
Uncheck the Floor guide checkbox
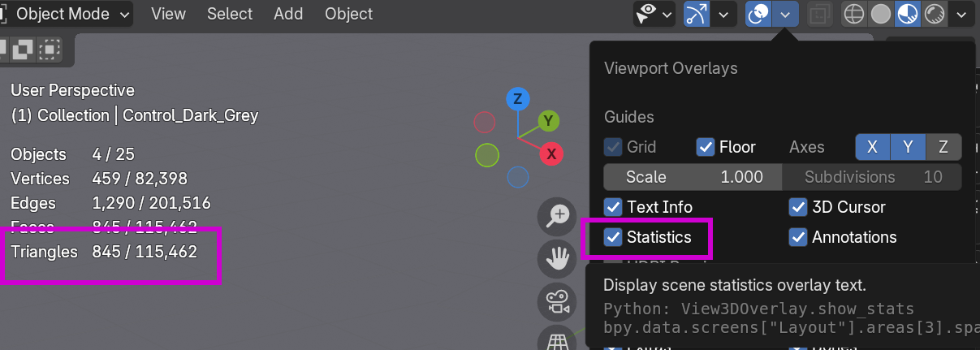706,147
